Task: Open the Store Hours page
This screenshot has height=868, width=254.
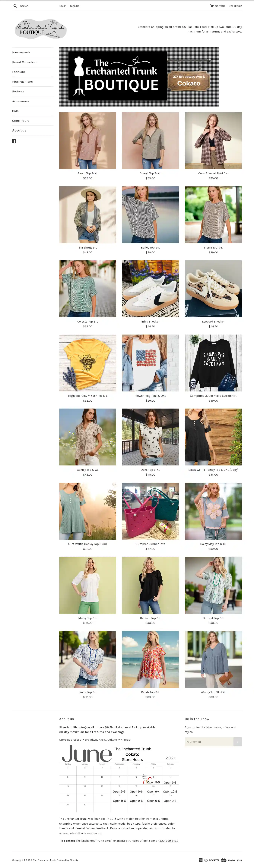Action: (x=21, y=121)
